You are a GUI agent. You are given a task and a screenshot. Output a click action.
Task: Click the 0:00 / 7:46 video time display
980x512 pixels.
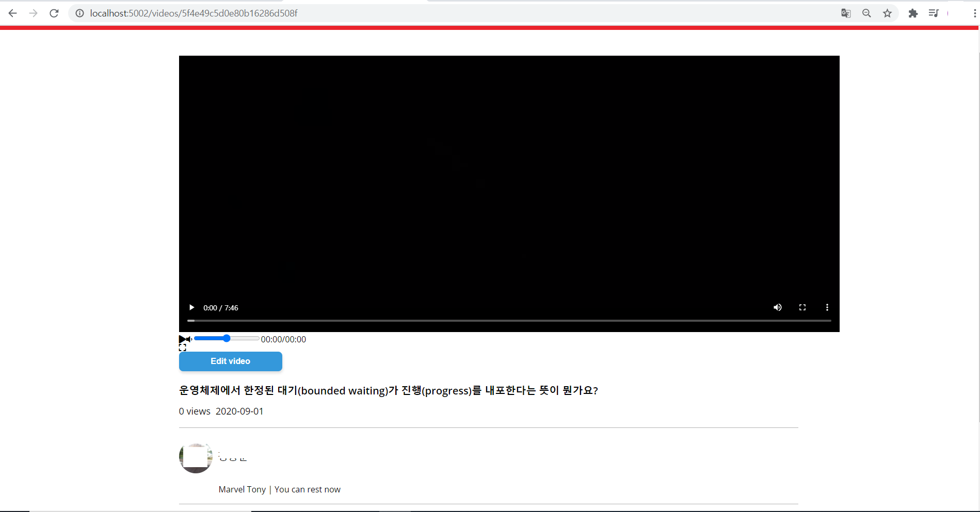coord(221,308)
